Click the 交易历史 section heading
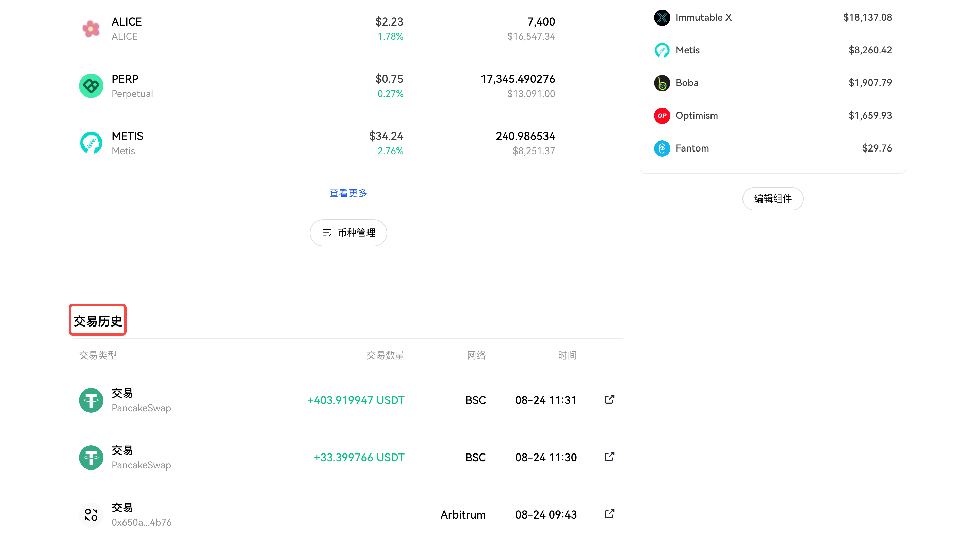The width and height of the screenshot is (980, 557). tap(97, 321)
